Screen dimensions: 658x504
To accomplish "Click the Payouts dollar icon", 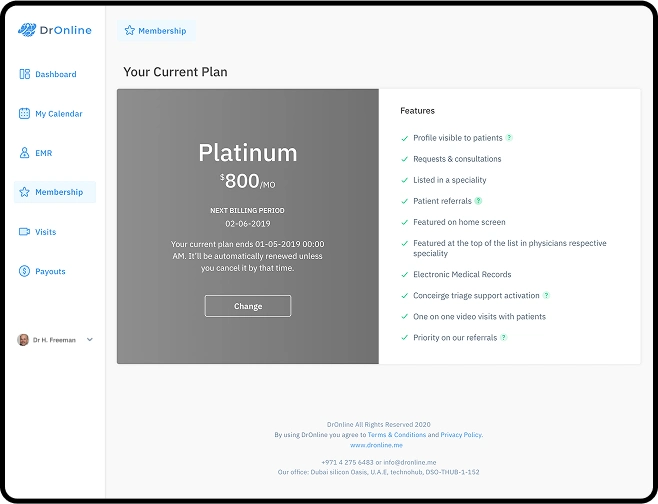I will pyautogui.click(x=24, y=271).
